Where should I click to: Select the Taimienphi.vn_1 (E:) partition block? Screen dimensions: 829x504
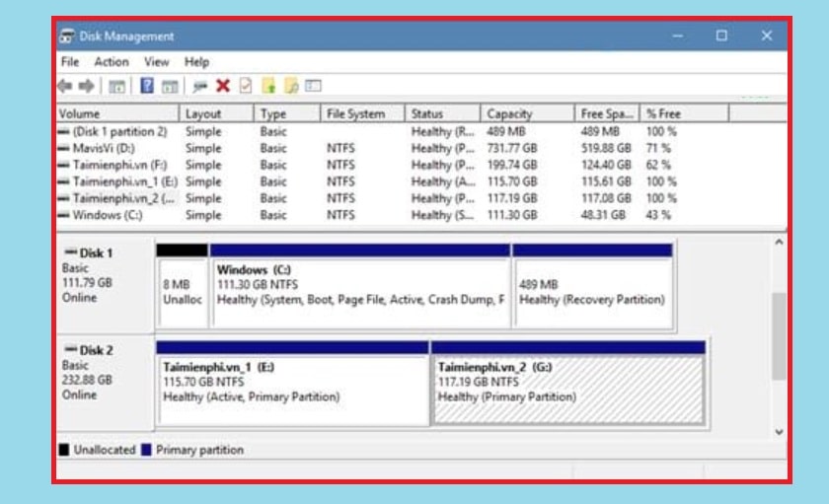(x=293, y=384)
